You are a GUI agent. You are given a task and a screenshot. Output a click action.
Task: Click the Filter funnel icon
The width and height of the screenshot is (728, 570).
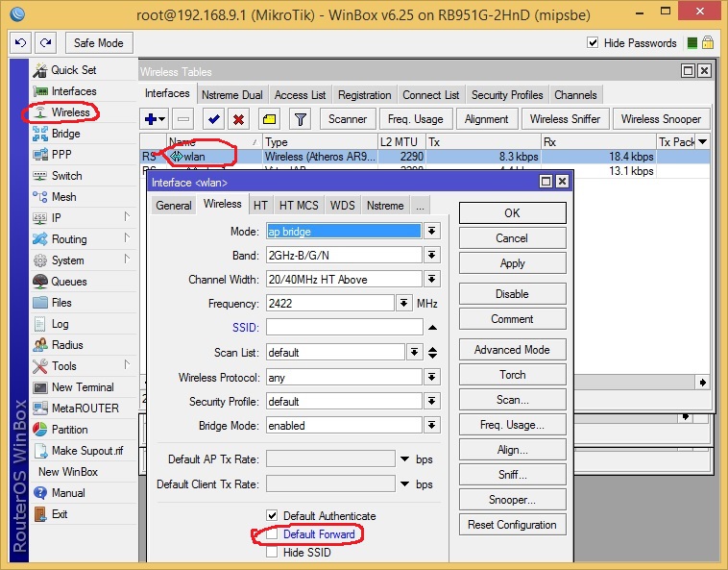tap(301, 119)
